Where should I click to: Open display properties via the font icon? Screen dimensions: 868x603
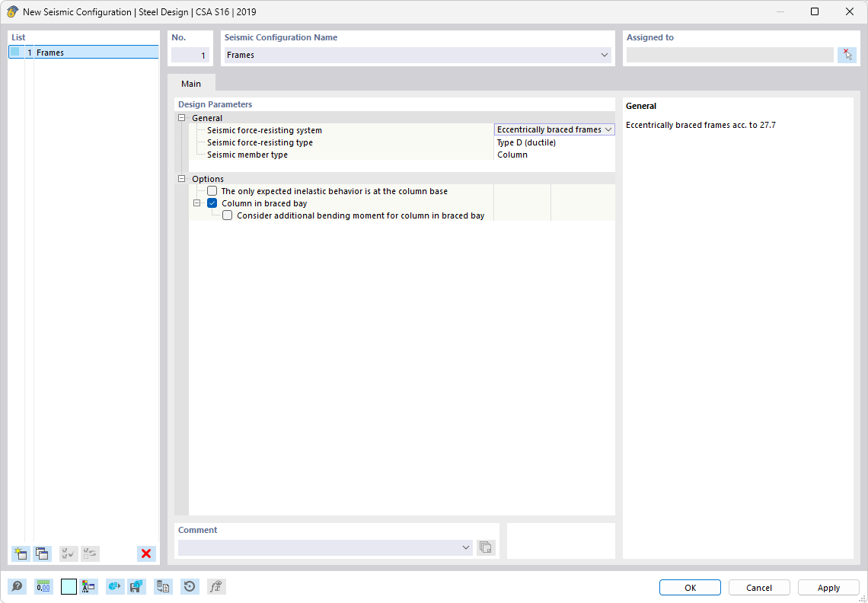click(x=90, y=586)
